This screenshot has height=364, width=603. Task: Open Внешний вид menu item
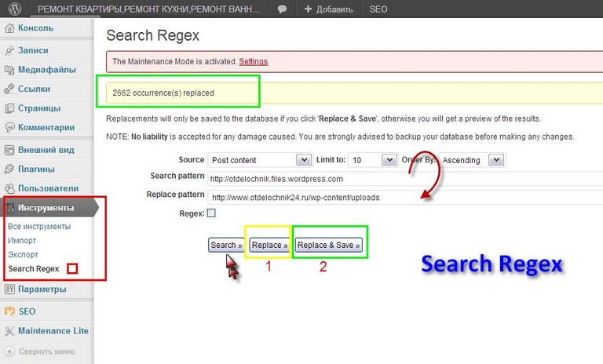pos(47,150)
